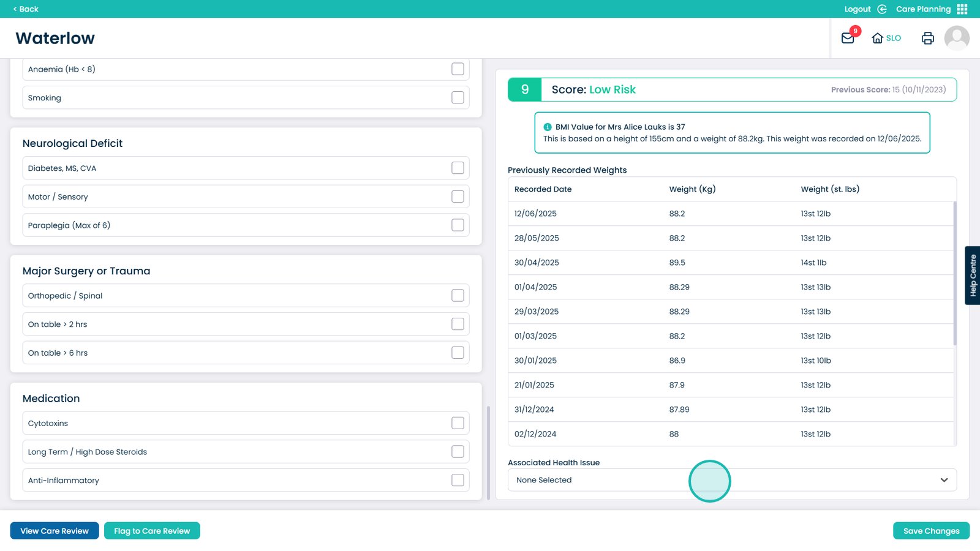The height and width of the screenshot is (551, 980).
Task: Click the Logout icon
Action: 882,9
